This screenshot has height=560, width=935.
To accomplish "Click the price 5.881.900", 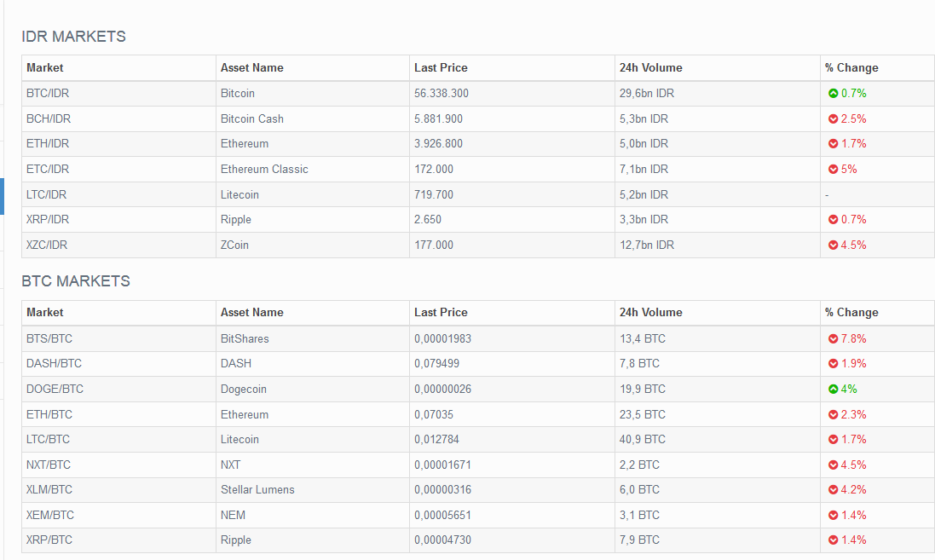I will pyautogui.click(x=438, y=118).
